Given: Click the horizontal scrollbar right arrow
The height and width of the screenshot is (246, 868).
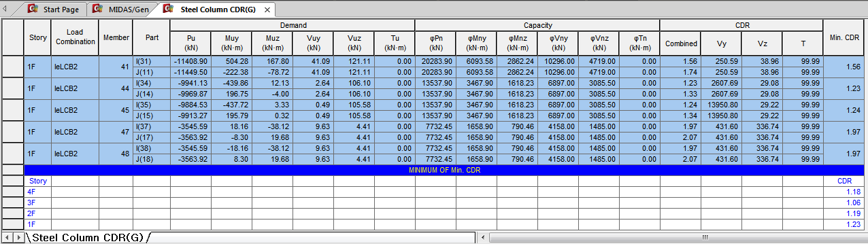Looking at the screenshot, I should (x=861, y=238).
